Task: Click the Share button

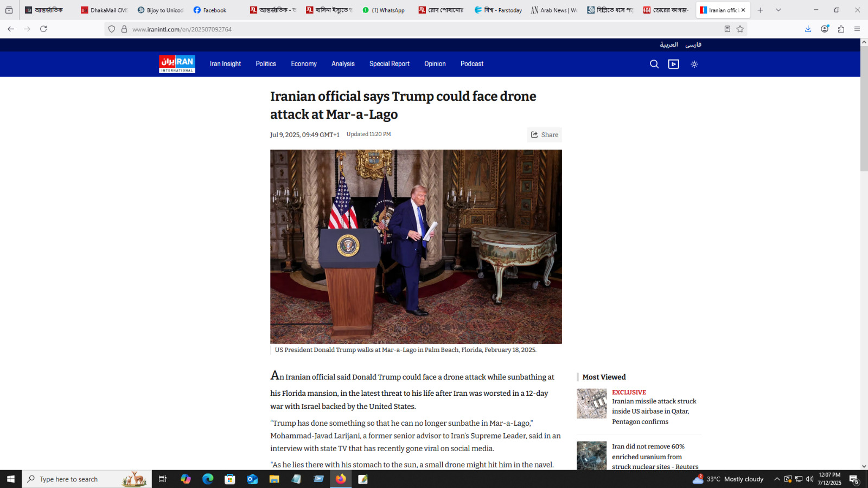Action: [544, 135]
